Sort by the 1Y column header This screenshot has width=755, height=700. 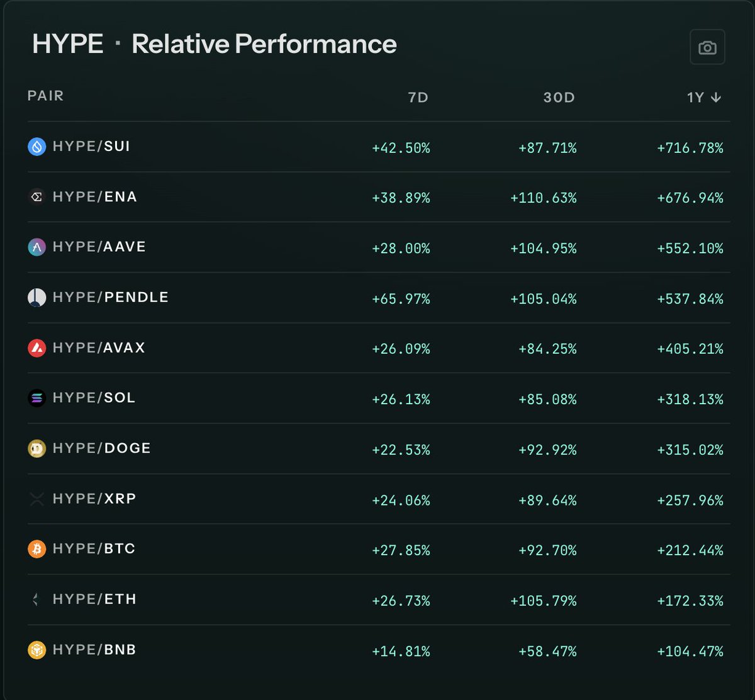[704, 98]
